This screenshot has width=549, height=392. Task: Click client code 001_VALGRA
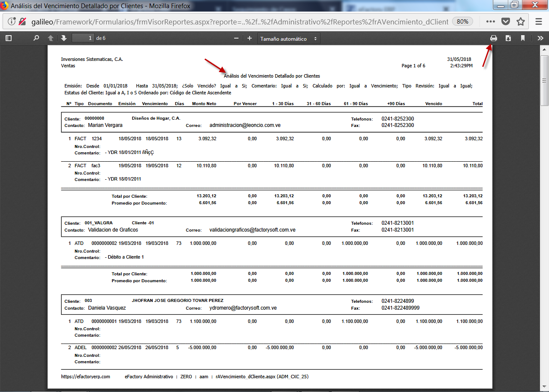point(99,223)
